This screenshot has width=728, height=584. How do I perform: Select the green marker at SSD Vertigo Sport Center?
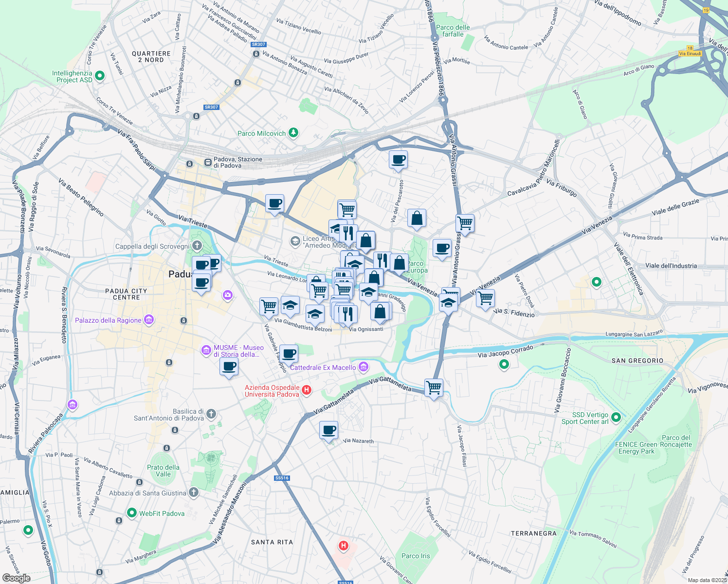point(617,418)
